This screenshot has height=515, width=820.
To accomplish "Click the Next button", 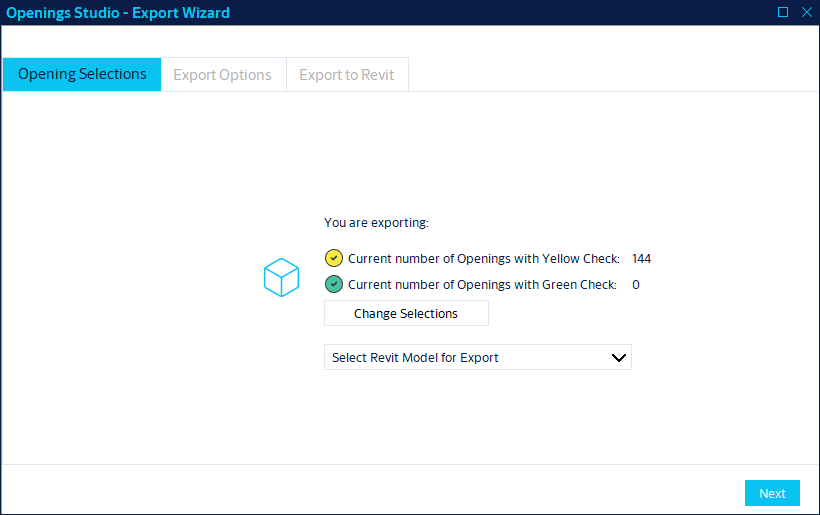I will coord(772,493).
